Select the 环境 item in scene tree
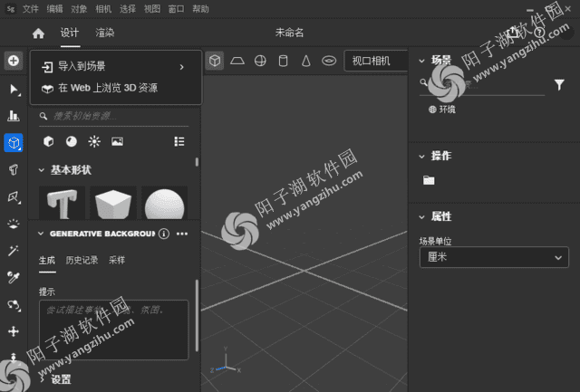 tap(442, 110)
